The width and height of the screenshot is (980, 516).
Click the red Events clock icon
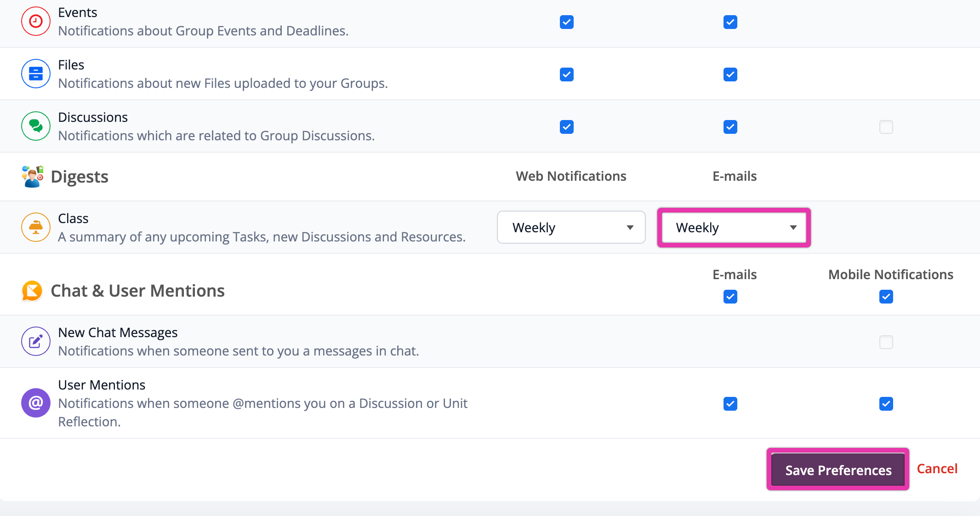pyautogui.click(x=36, y=21)
